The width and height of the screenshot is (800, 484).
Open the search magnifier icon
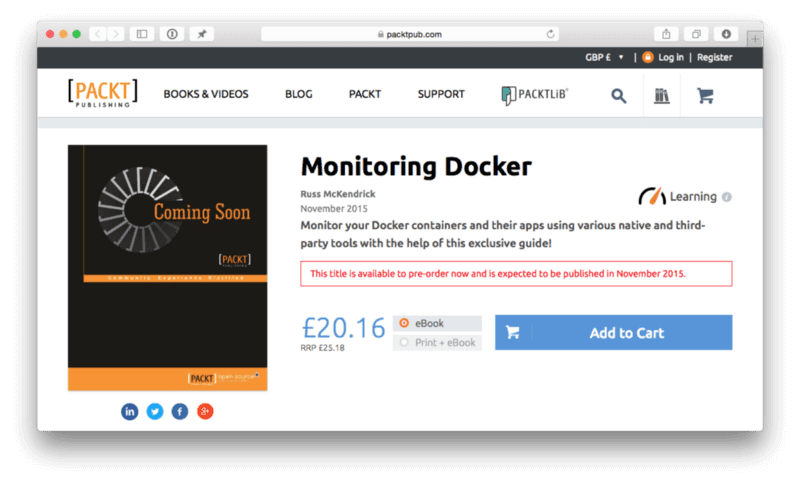(619, 96)
